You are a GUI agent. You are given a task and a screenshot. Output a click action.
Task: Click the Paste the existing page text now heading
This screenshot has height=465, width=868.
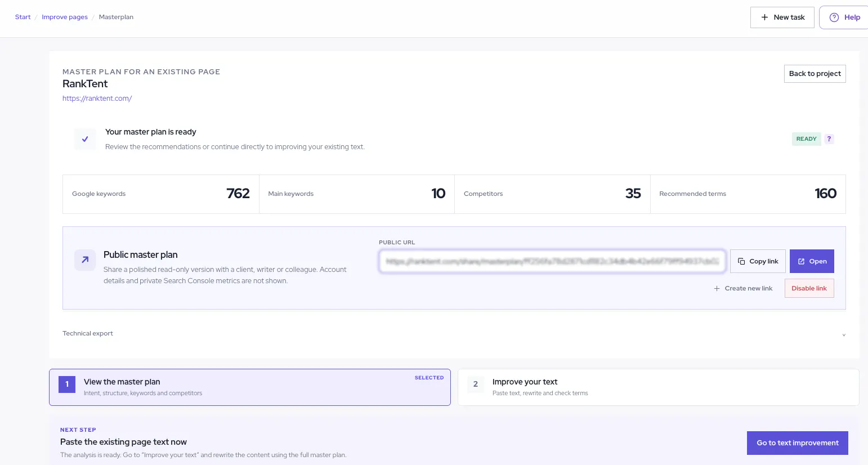click(x=123, y=442)
